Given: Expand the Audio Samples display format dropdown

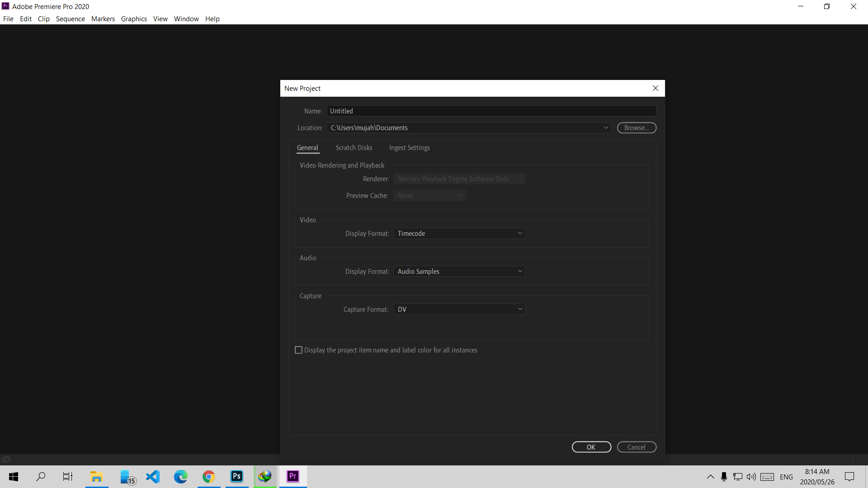Looking at the screenshot, I should [459, 272].
